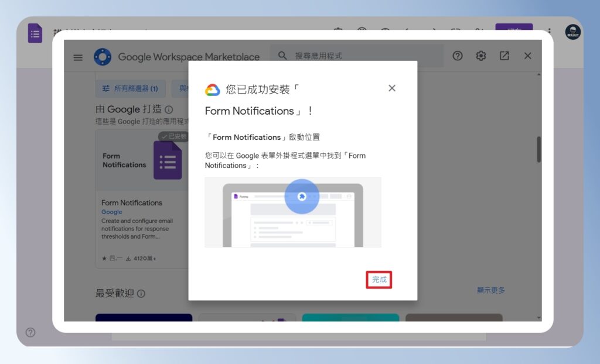Click the 4120萬+ download count text
Image resolution: width=600 pixels, height=364 pixels.
pyautogui.click(x=145, y=259)
